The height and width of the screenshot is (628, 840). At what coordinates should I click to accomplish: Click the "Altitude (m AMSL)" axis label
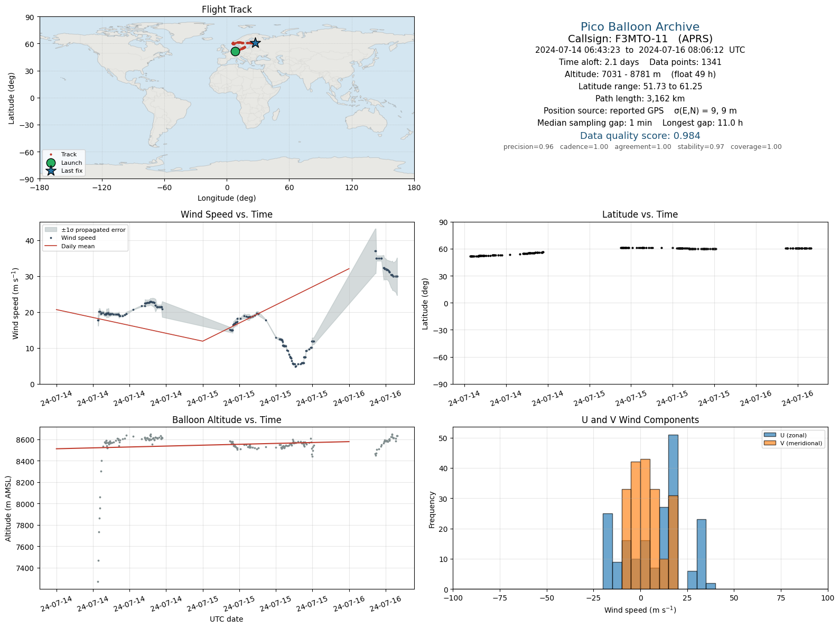8,508
